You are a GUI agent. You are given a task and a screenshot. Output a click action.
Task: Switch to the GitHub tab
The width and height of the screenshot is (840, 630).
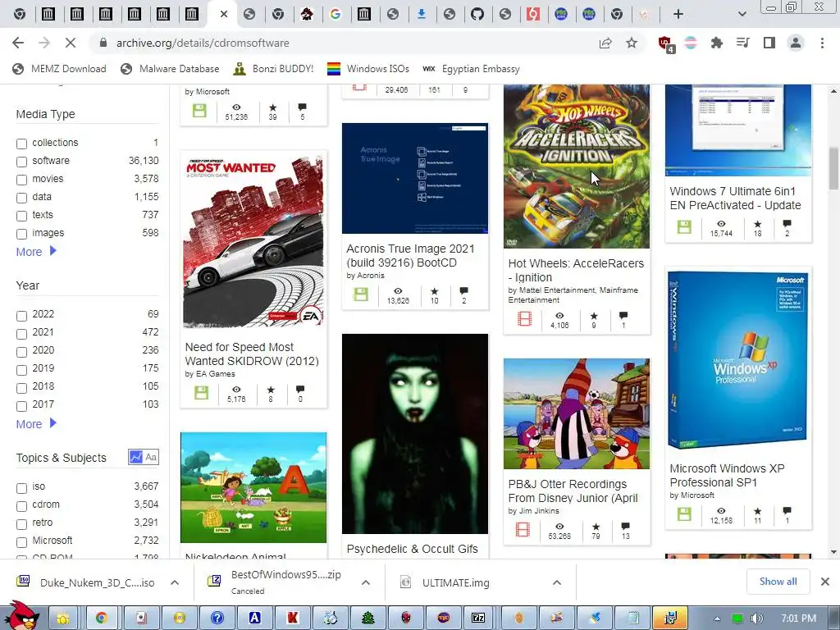[x=477, y=14]
